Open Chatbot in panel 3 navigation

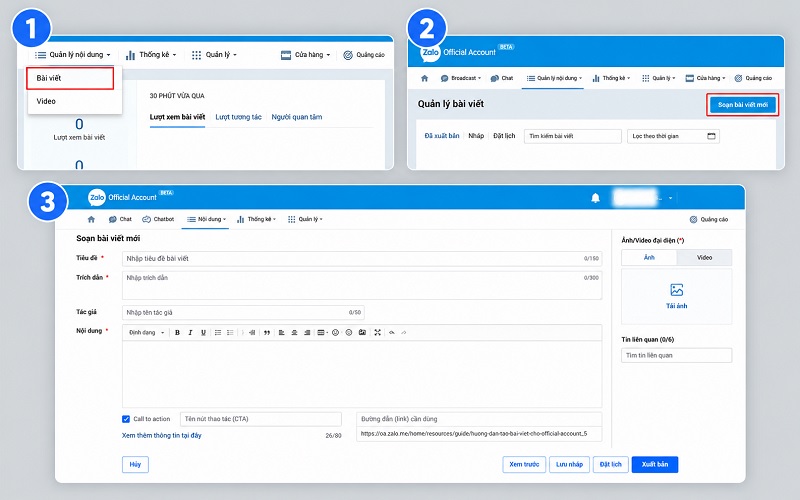tap(158, 219)
